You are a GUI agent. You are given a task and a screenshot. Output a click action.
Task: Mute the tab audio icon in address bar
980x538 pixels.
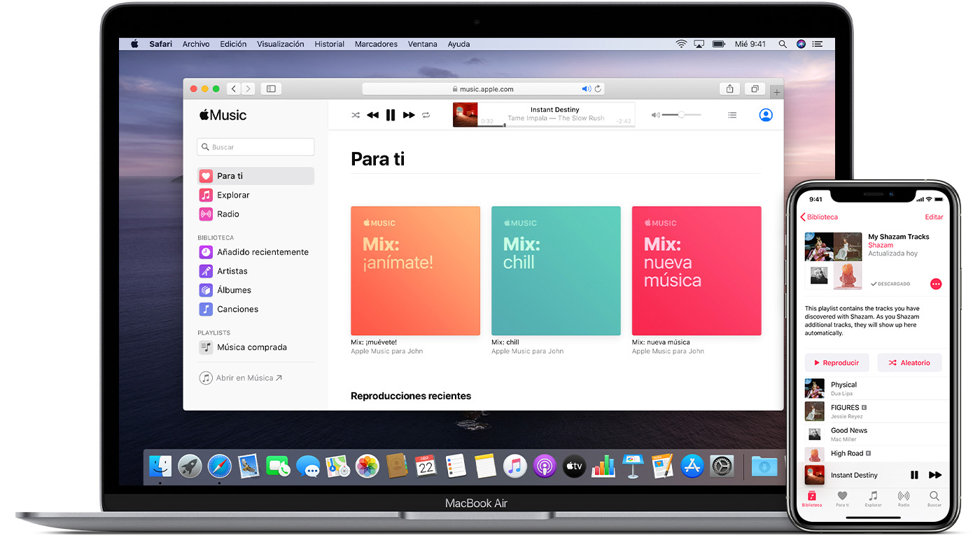pyautogui.click(x=587, y=89)
